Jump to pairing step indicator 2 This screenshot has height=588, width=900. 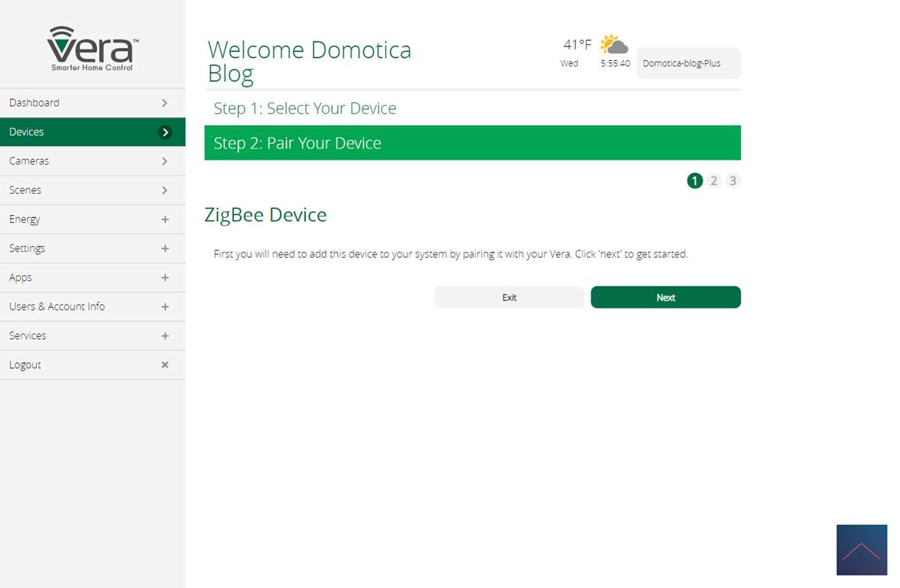tap(714, 181)
